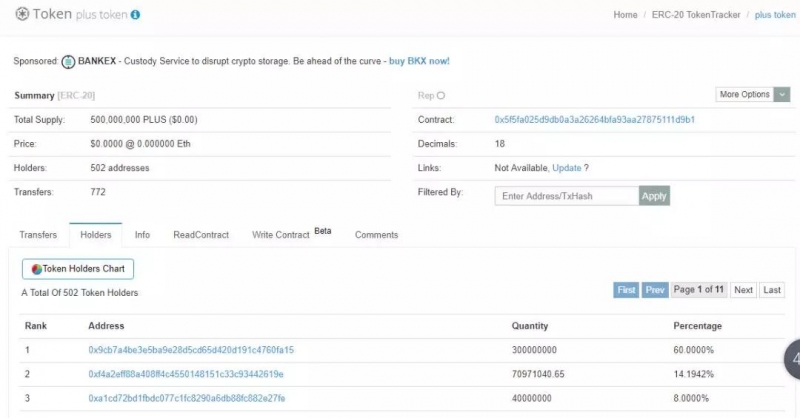Viewport: 800px width, 418px height.
Task: Click the blue info icon beside plus token
Action: click(x=135, y=16)
